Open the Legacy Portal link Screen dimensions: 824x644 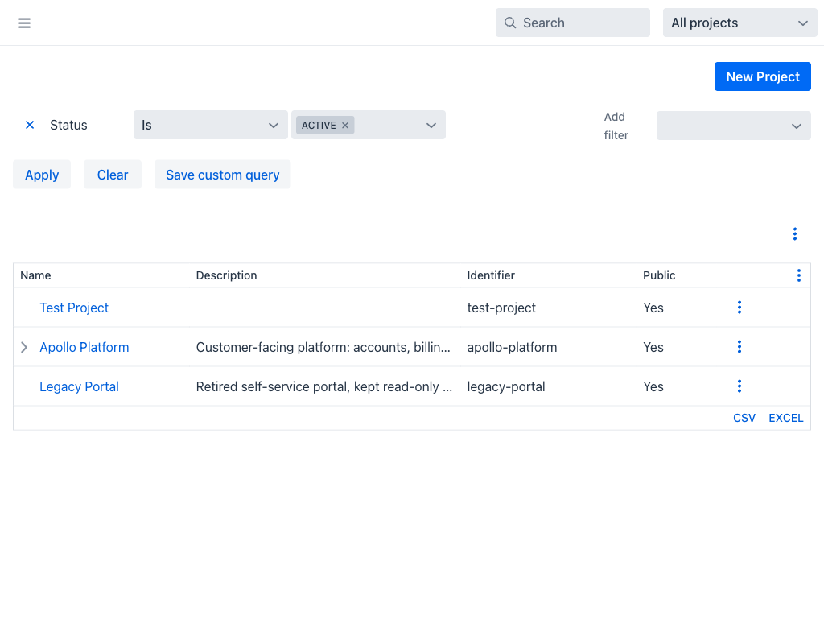[x=80, y=386]
